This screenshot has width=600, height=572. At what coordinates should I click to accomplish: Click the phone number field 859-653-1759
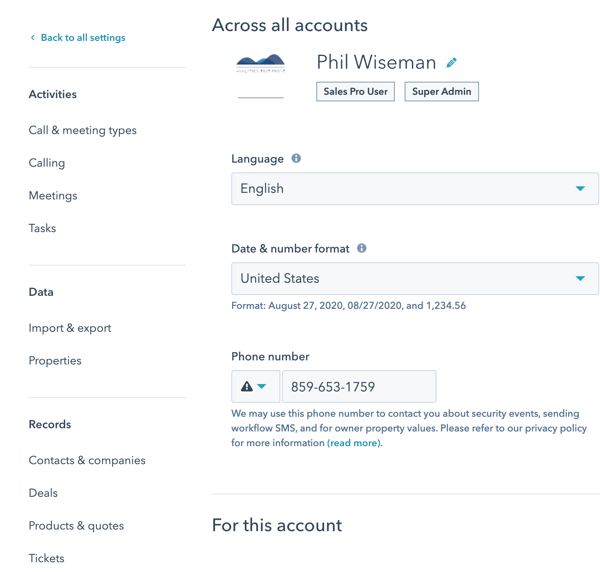click(x=359, y=386)
